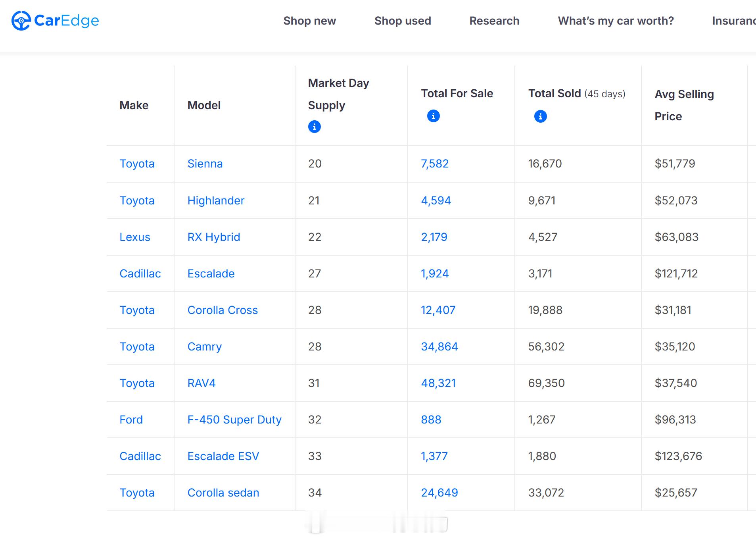
Task: Select the $51,779 price cell
Action: 675,164
